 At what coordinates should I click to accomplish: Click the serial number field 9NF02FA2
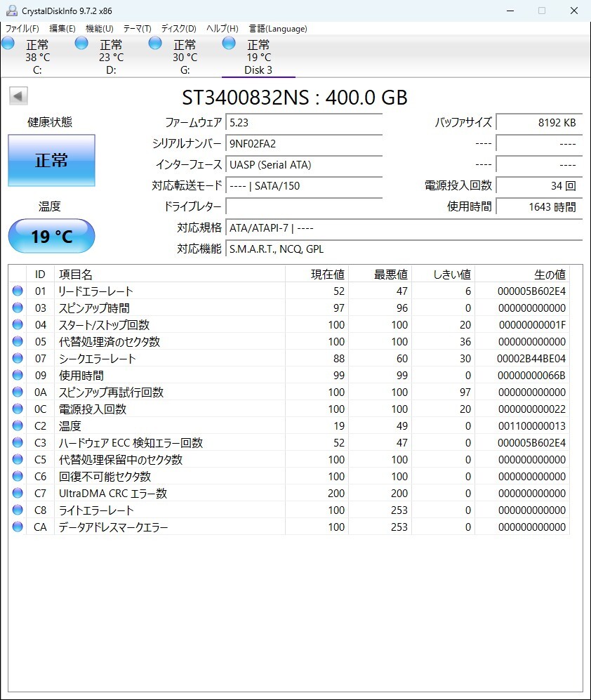pyautogui.click(x=304, y=144)
